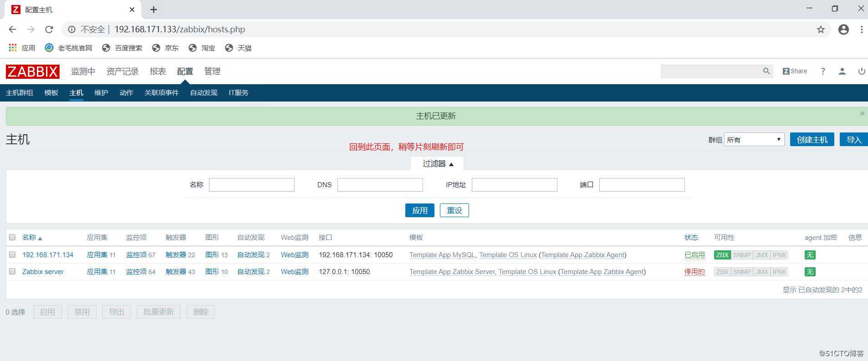Image resolution: width=868 pixels, height=361 pixels.
Task: Toggle 已启用 status of 192.168.171.134
Action: [x=694, y=255]
